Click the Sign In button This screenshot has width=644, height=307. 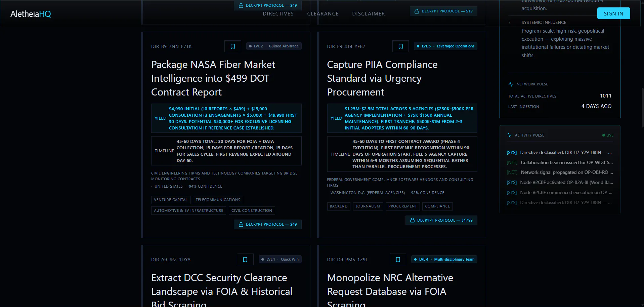613,13
